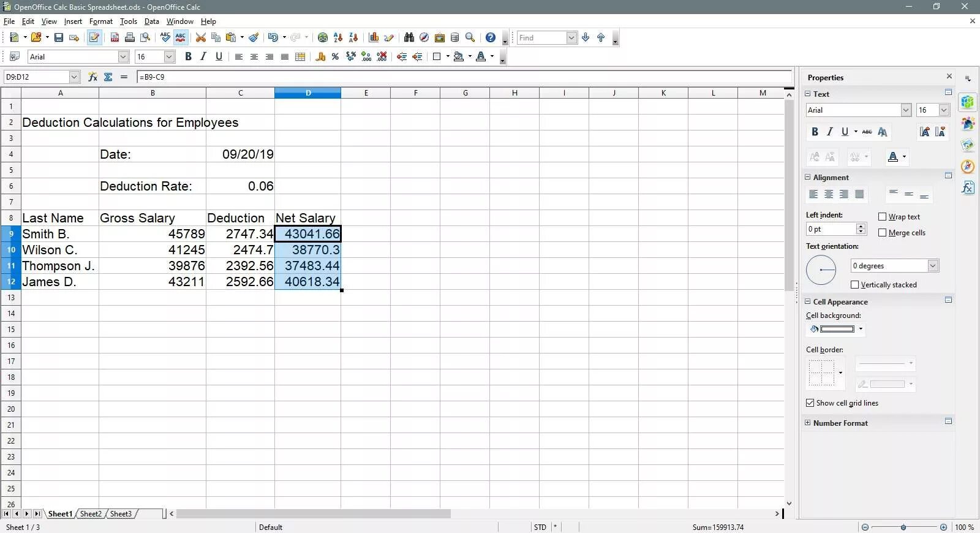The image size is (980, 533).
Task: Click the Zoom magnifier icon
Action: coord(470,37)
